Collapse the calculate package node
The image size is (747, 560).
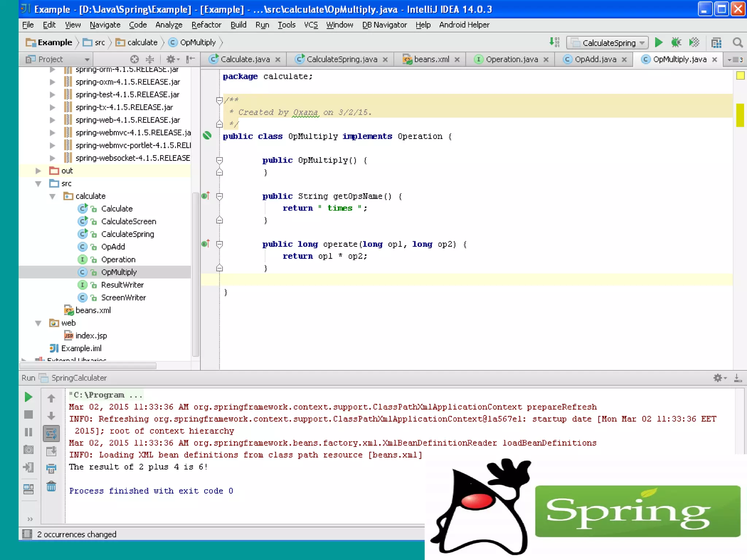coord(53,196)
